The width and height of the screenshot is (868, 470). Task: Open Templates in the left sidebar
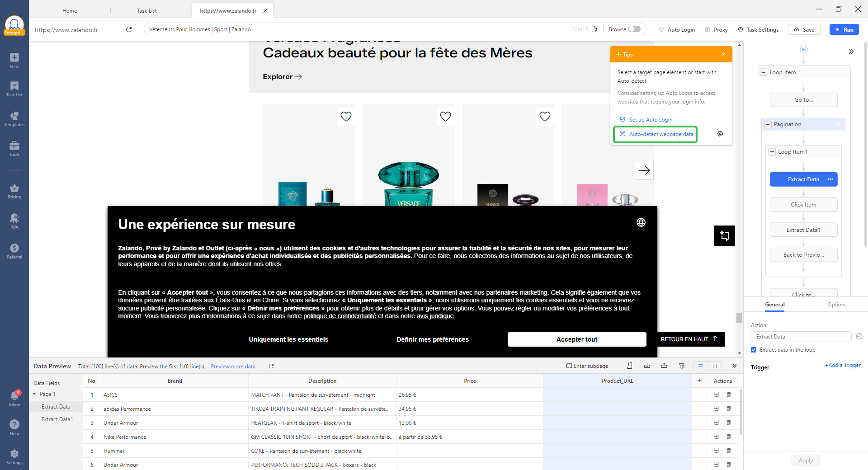point(14,119)
